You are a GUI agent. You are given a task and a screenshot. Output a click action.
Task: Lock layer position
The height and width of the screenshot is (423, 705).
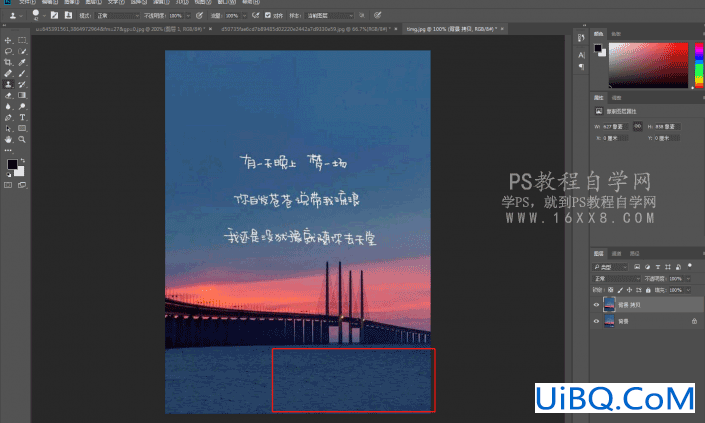(629, 290)
